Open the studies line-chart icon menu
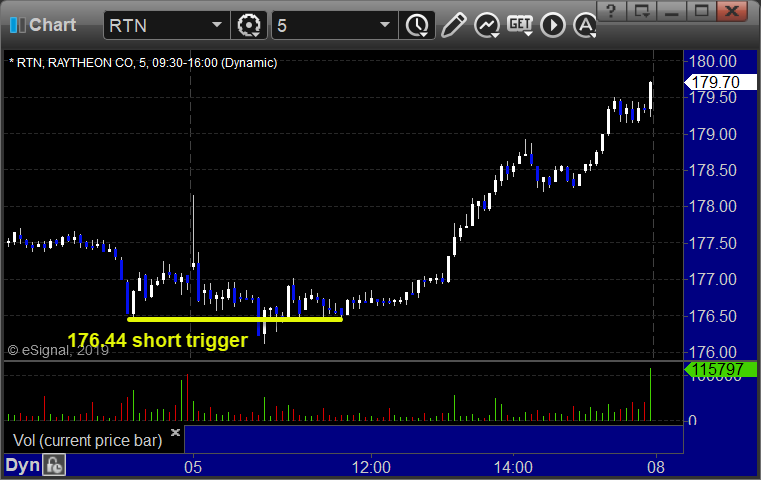Screen dimensions: 761x480 tap(487, 25)
